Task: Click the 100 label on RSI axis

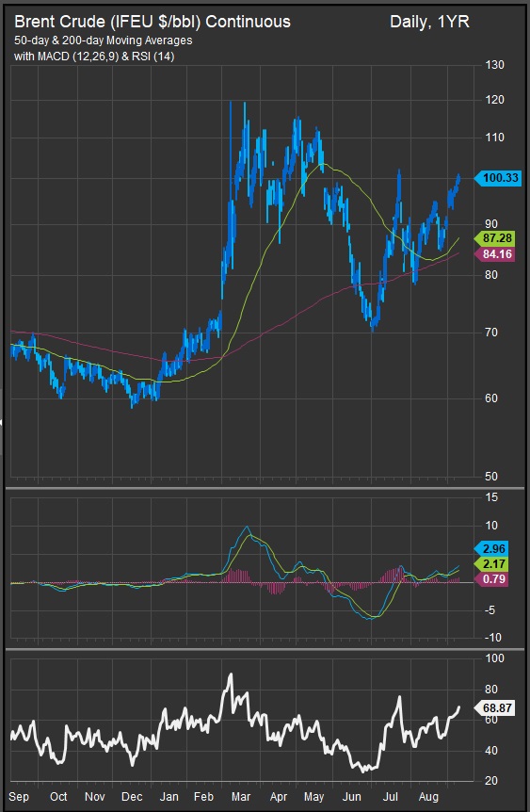Action: 494,658
